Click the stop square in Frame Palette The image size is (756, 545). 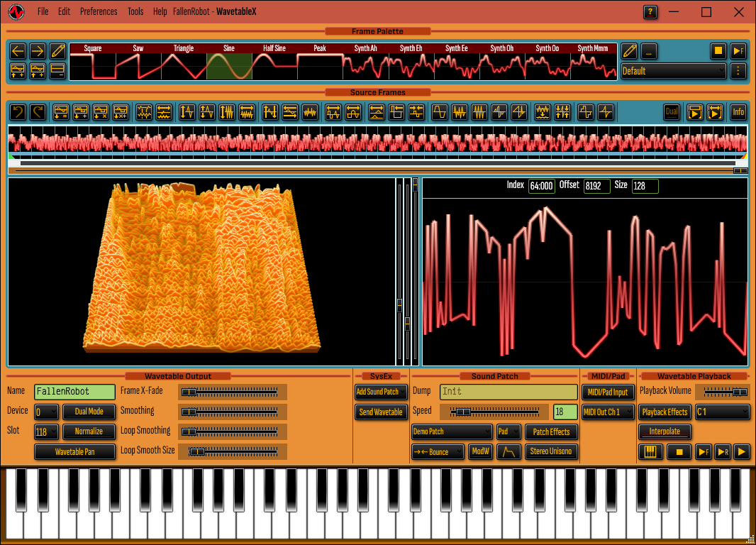tap(718, 51)
